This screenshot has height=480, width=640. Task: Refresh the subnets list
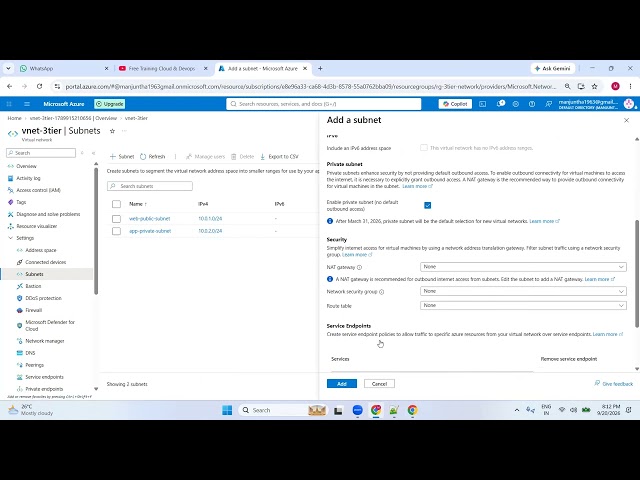click(x=153, y=156)
